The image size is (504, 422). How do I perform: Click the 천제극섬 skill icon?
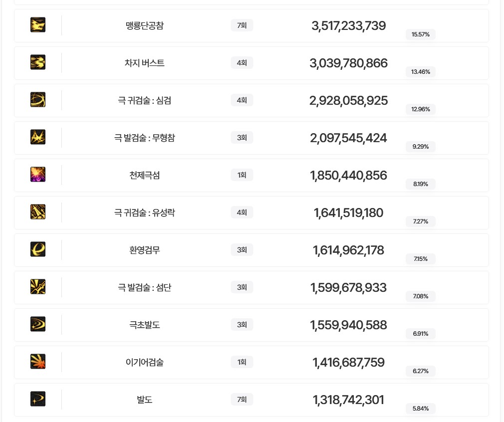coord(38,175)
